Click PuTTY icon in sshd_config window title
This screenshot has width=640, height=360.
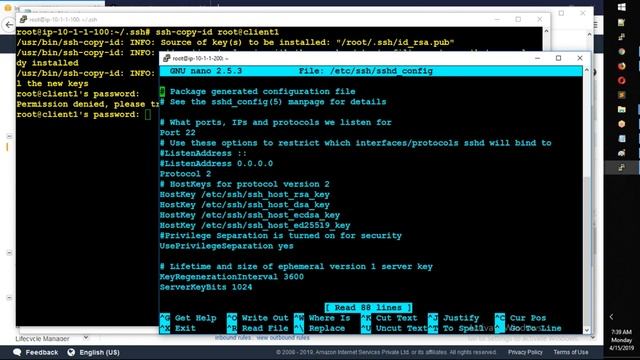166,58
